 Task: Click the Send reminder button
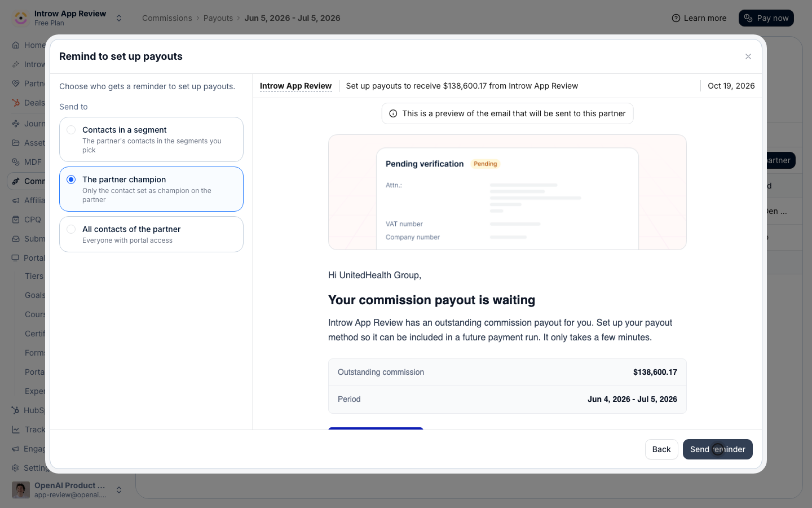pyautogui.click(x=717, y=449)
